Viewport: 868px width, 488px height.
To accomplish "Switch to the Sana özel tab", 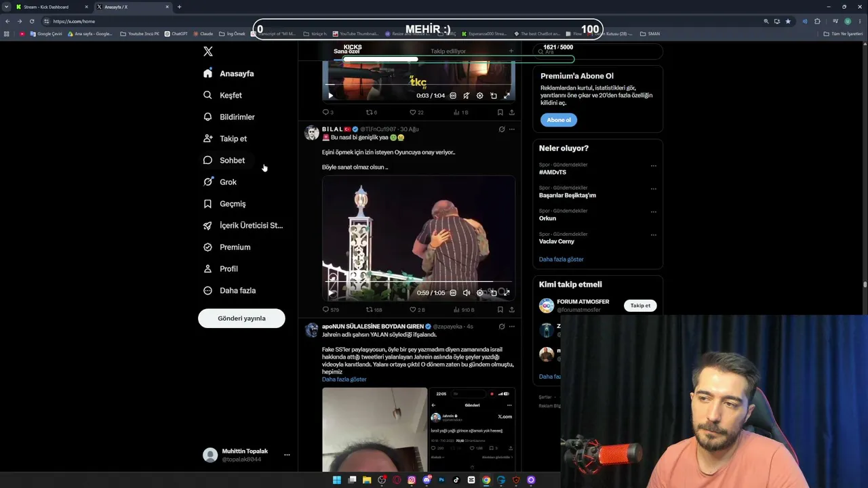I will [347, 51].
